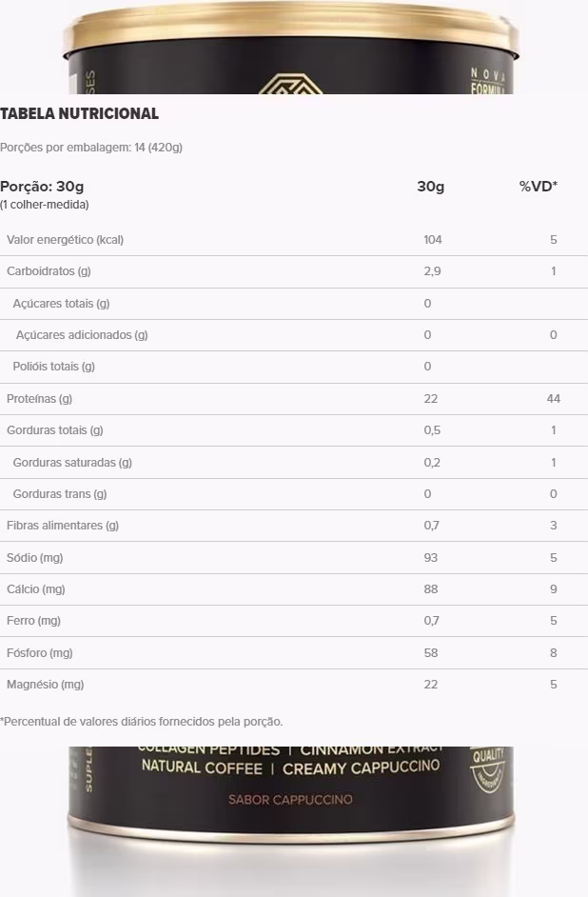Select the Sódio (mg) row label
The width and height of the screenshot is (588, 897).
point(35,558)
